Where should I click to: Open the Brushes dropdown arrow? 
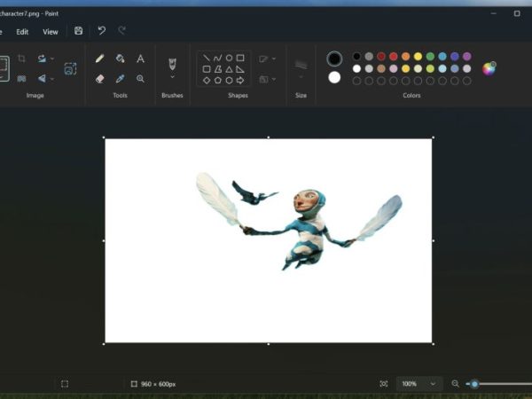[x=172, y=77]
